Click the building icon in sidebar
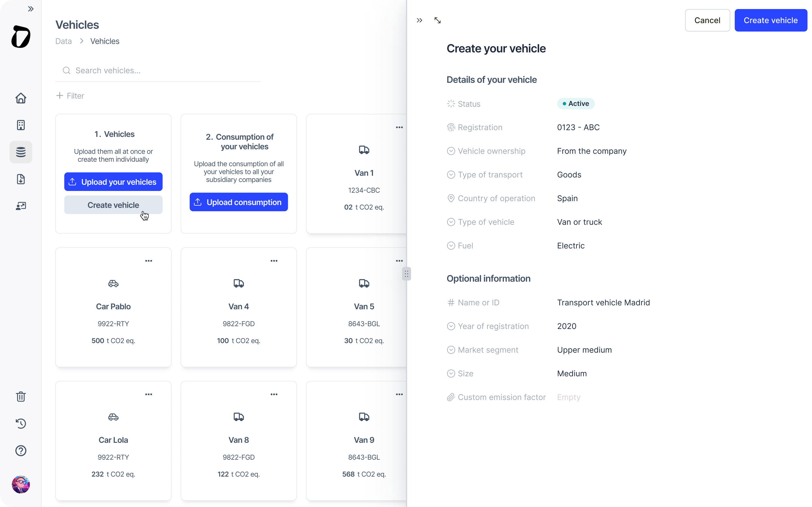The height and width of the screenshot is (507, 812). click(21, 125)
